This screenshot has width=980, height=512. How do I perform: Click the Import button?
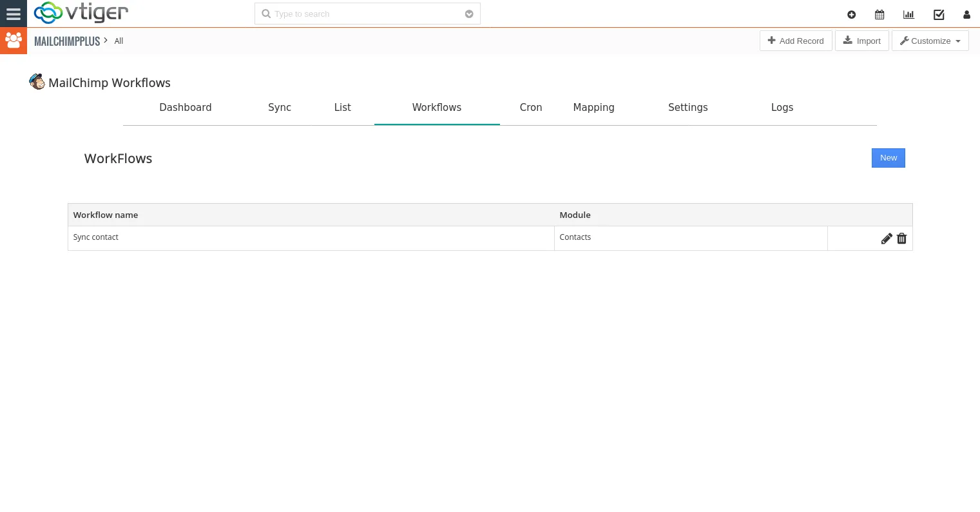(862, 41)
